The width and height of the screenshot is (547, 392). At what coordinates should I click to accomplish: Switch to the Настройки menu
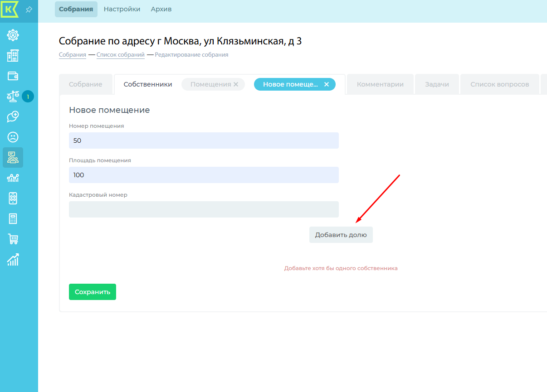pos(122,9)
